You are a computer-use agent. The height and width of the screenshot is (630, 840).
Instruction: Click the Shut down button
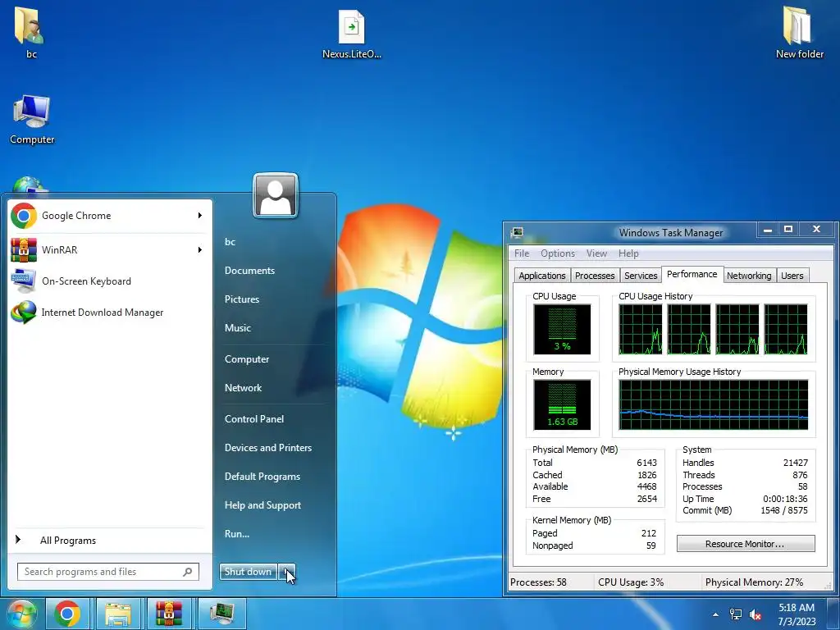coord(248,572)
